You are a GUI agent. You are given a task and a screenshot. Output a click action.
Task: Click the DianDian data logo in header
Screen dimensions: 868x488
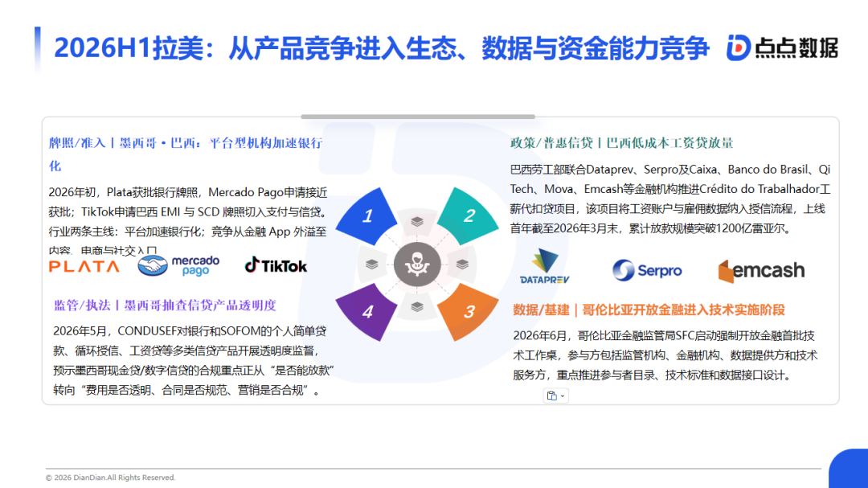pos(782,47)
